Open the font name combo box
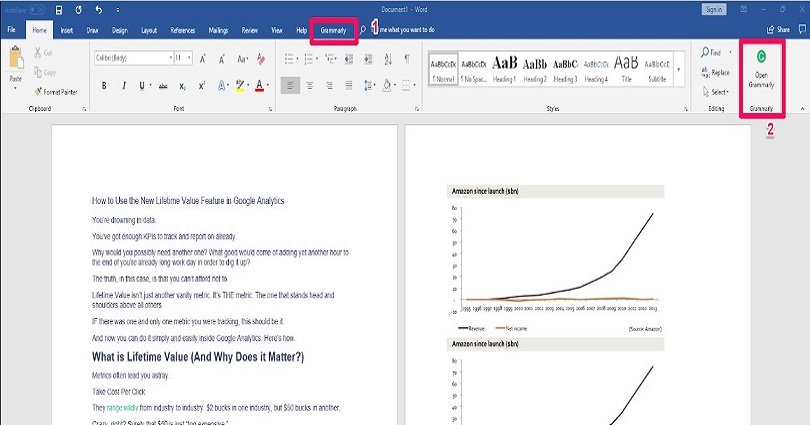 [133, 58]
